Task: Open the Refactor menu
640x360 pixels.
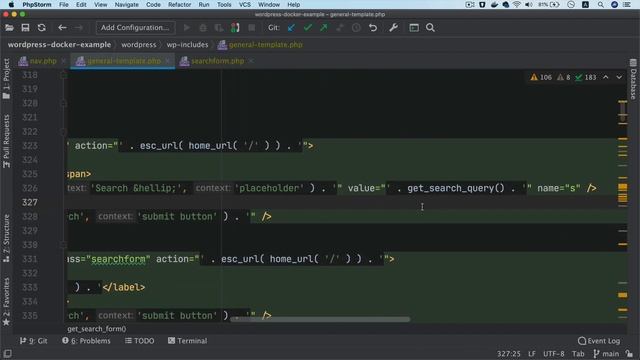Action: point(180,4)
